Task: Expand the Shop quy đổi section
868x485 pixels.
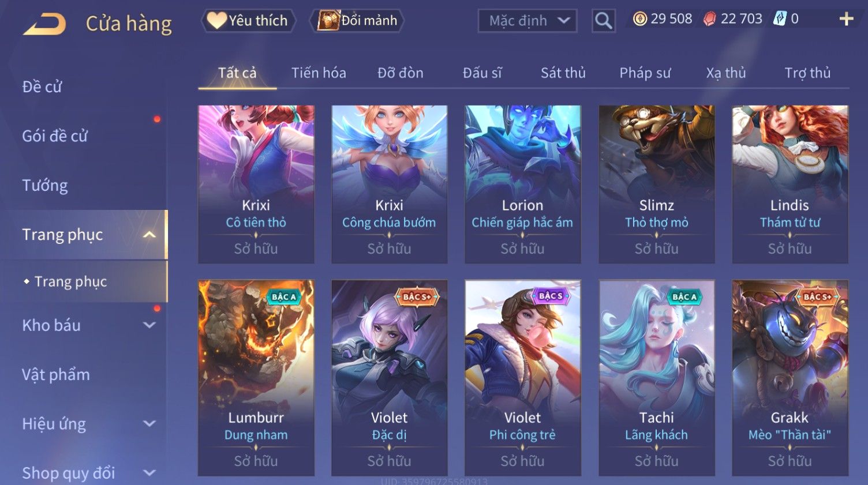Action: (149, 473)
